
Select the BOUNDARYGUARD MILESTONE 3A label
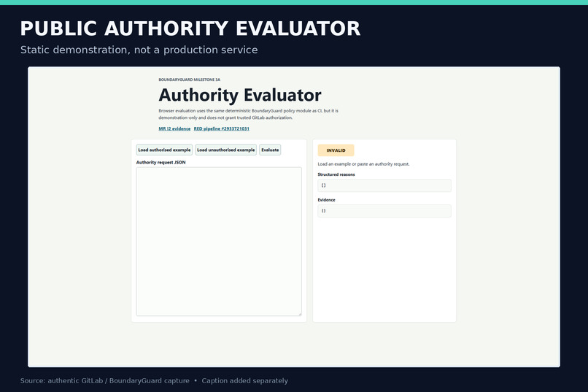(190, 80)
